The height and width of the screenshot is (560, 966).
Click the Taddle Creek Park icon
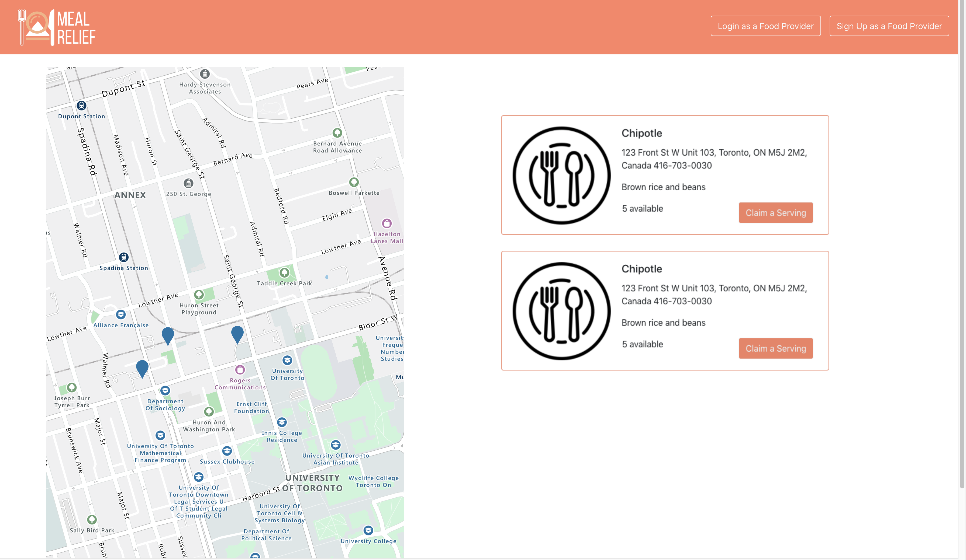(x=284, y=273)
